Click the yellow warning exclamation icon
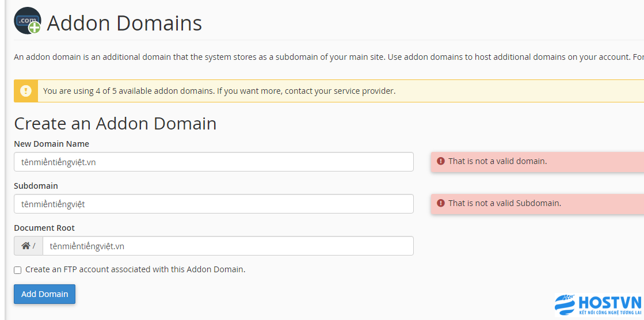The image size is (644, 320). 26,91
